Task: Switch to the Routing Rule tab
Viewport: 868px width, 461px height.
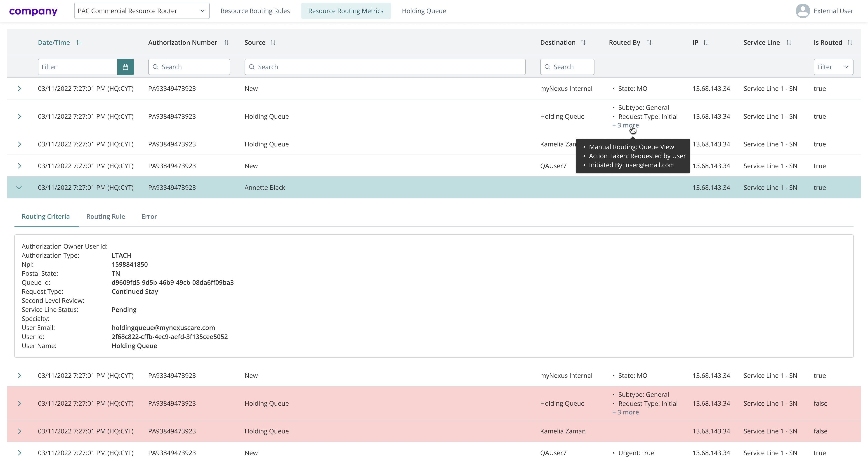Action: click(x=106, y=216)
